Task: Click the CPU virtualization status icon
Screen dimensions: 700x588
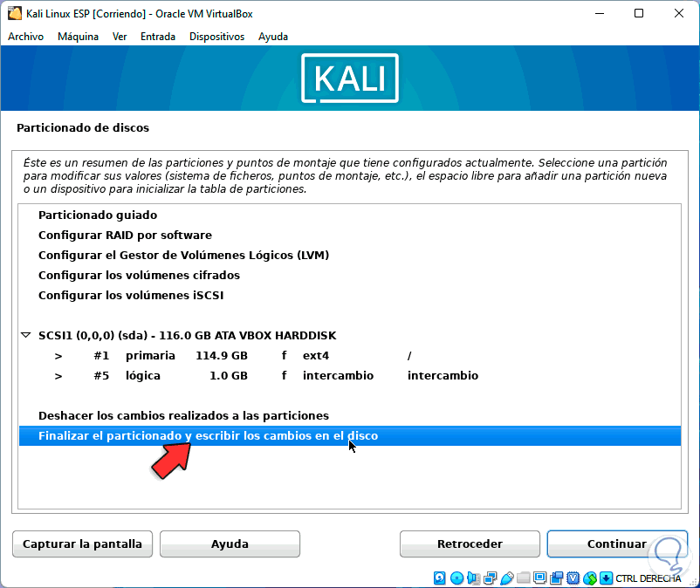Action: pos(573,578)
